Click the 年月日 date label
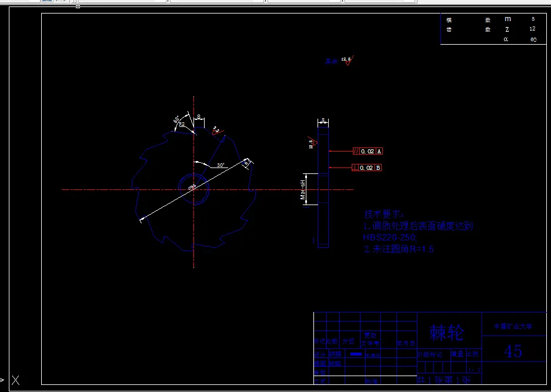Screen dimensions: 551x392 (406, 343)
